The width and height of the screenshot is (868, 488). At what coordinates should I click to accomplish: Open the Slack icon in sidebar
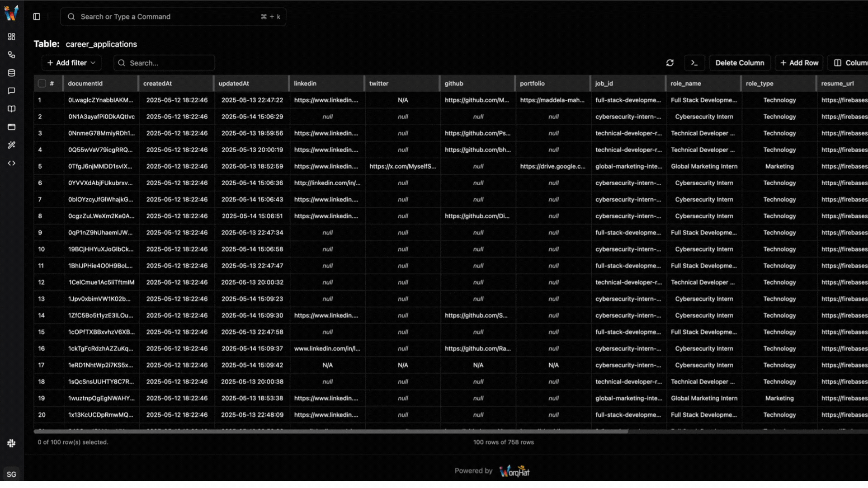coord(12,443)
